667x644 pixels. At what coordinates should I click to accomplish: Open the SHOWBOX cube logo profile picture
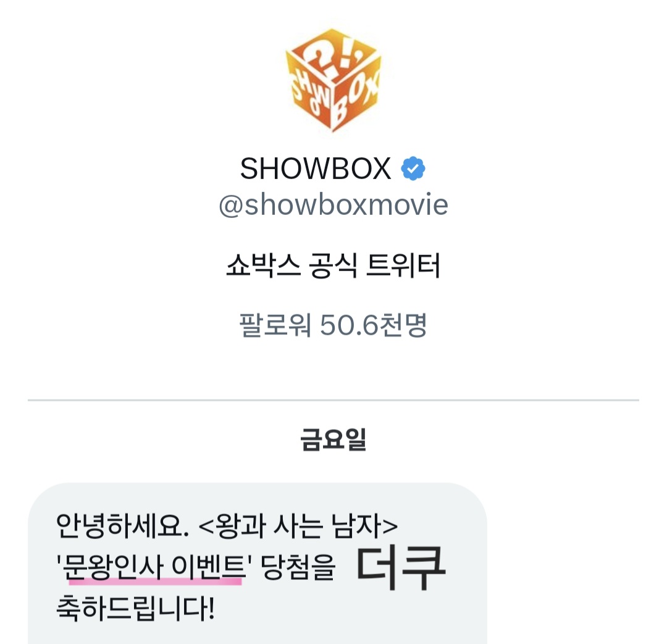pos(333,80)
